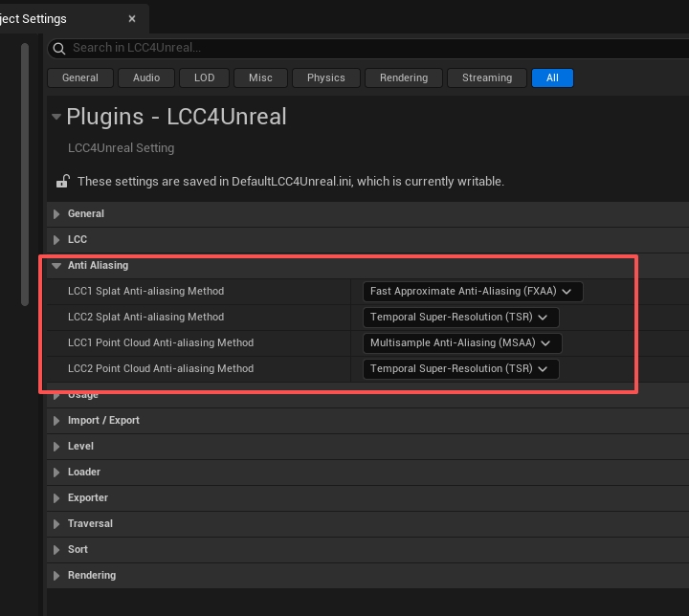Expand the LCC settings section
689x616 pixels.
56,240
